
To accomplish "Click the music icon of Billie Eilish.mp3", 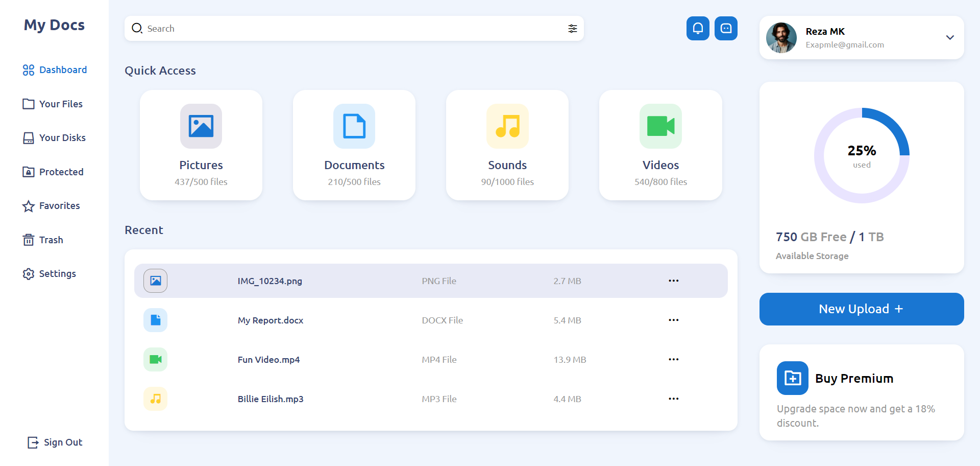I will tap(156, 399).
